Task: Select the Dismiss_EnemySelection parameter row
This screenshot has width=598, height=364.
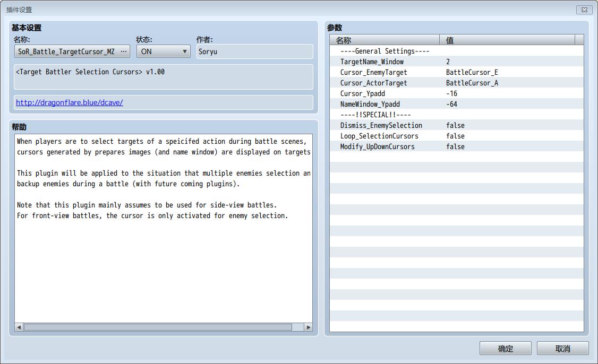Action: [457, 125]
